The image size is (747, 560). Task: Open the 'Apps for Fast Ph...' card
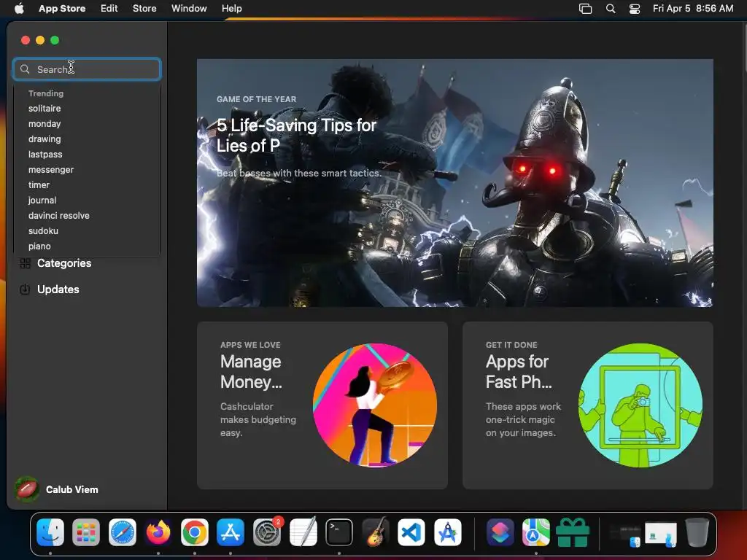point(587,405)
